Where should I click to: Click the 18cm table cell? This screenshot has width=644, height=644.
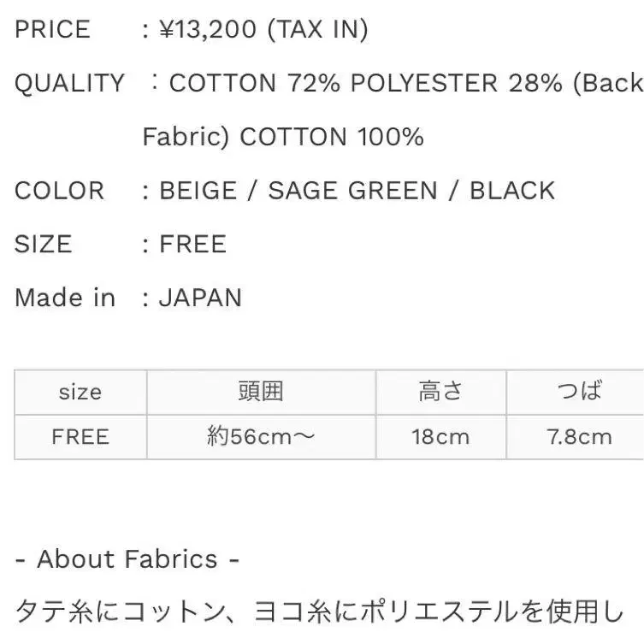[440, 437]
